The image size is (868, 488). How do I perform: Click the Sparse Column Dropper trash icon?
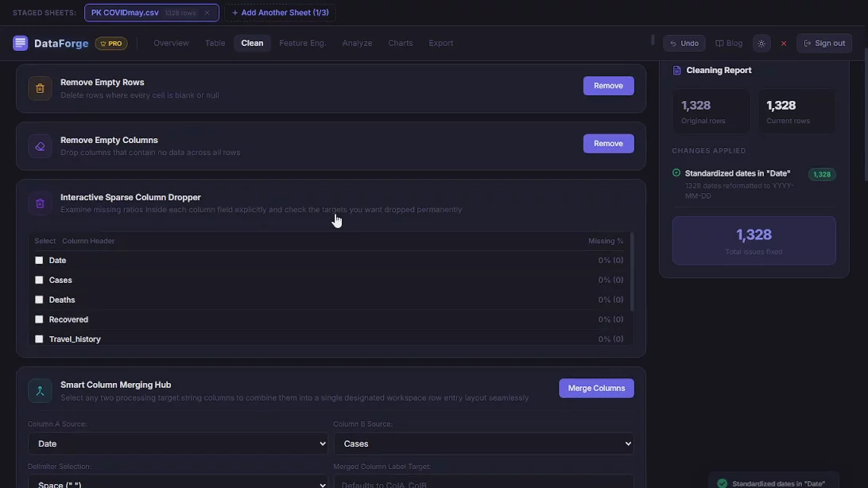(x=40, y=203)
